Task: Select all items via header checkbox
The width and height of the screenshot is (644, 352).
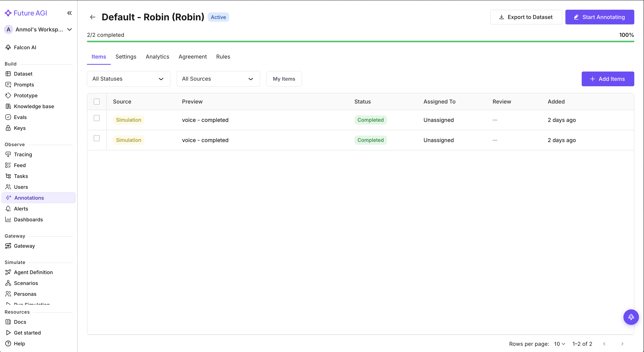Action: click(97, 102)
